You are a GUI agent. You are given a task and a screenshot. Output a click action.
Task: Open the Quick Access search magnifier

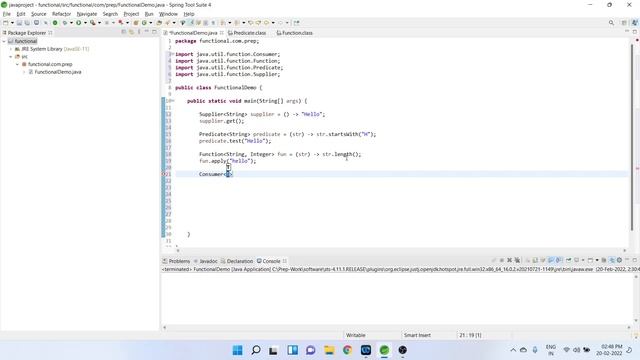pyautogui.click(x=611, y=22)
